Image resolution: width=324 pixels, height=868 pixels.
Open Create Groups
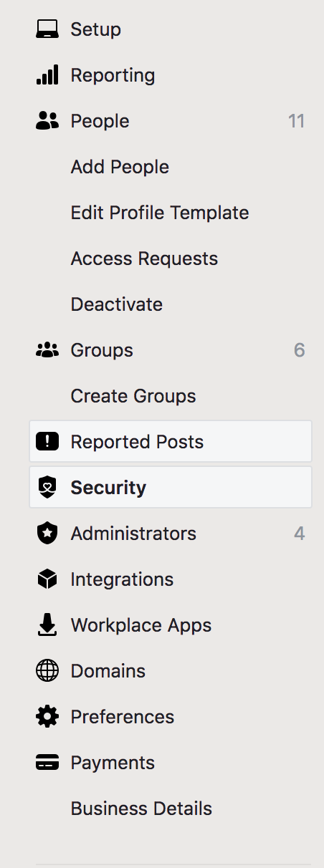133,396
